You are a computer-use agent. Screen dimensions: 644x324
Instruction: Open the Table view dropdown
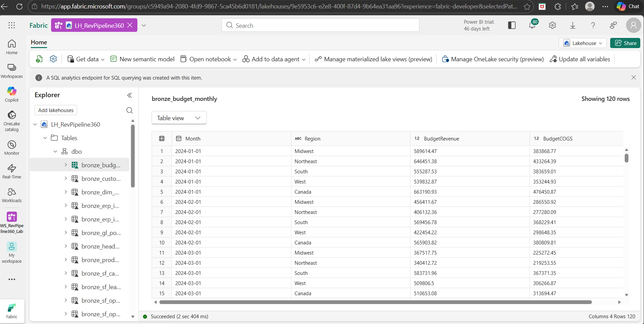pyautogui.click(x=179, y=118)
